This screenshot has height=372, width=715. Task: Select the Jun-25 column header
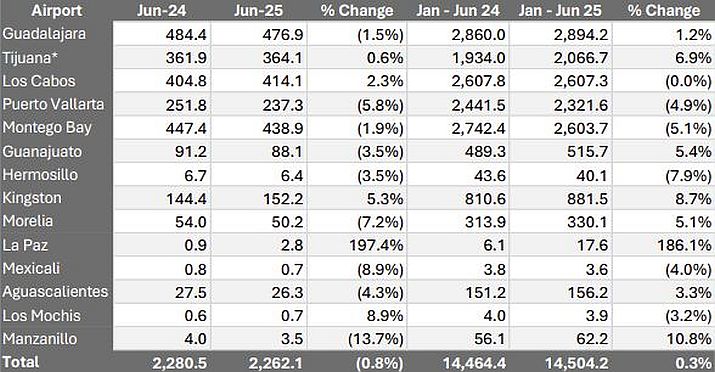tap(259, 10)
